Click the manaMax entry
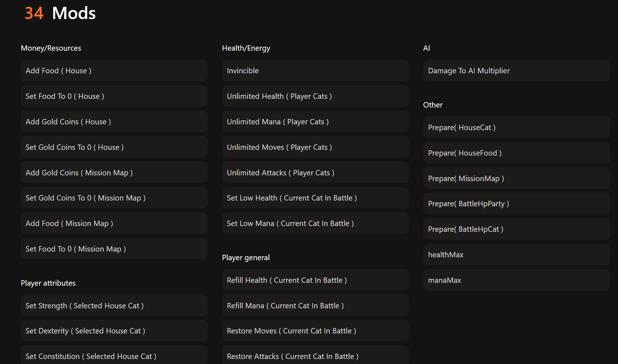This screenshot has width=618, height=364. point(516,280)
